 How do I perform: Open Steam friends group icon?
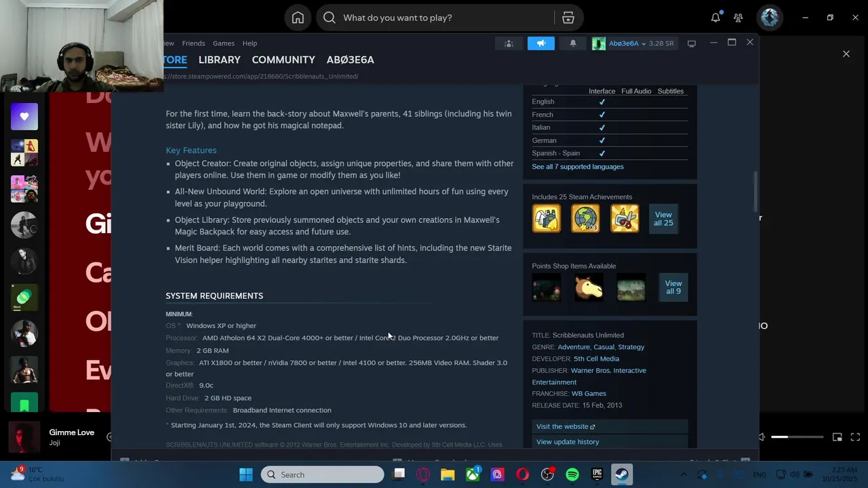click(509, 43)
